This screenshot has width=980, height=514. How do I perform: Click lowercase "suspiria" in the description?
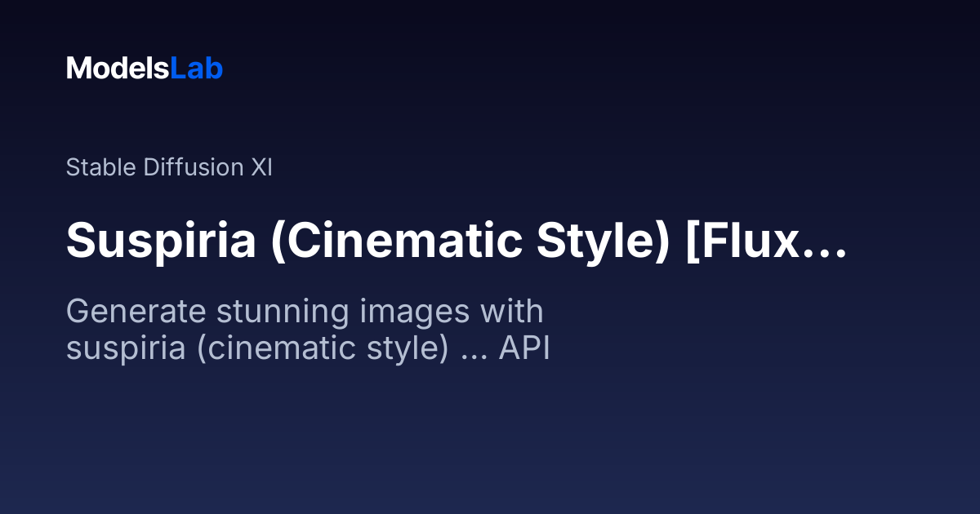tap(122, 349)
